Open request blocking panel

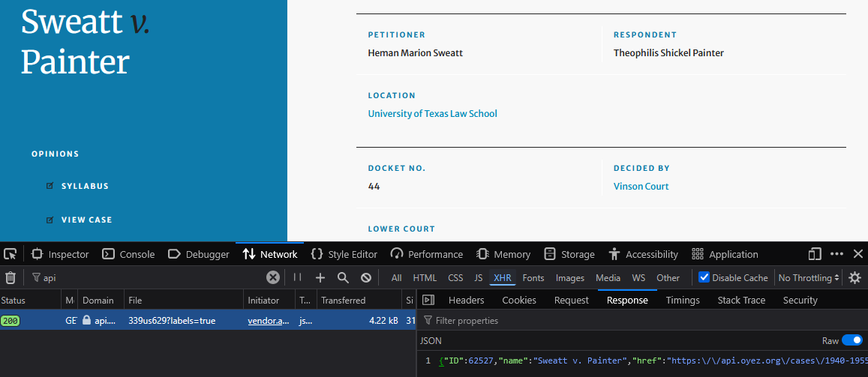click(x=365, y=277)
